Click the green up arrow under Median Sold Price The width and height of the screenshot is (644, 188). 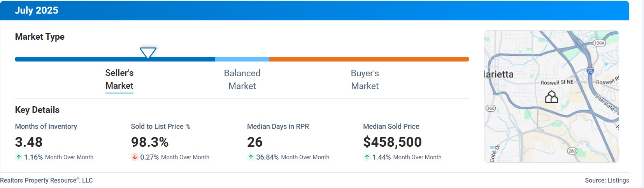point(367,157)
